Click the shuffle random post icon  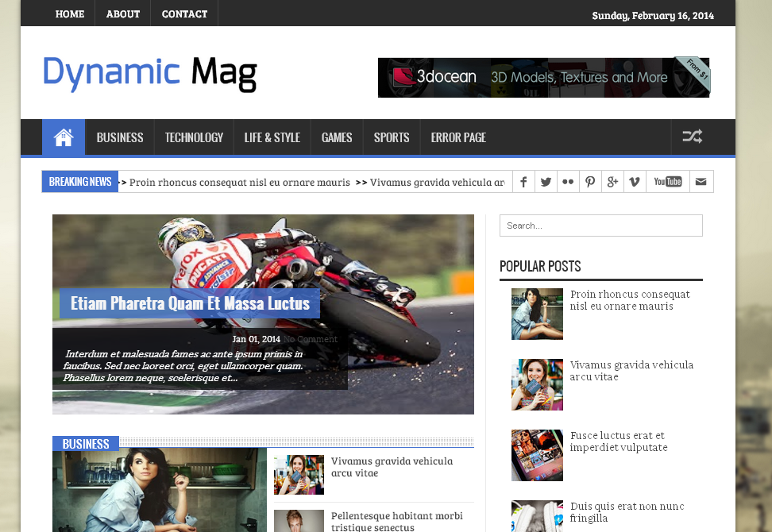[x=692, y=137]
